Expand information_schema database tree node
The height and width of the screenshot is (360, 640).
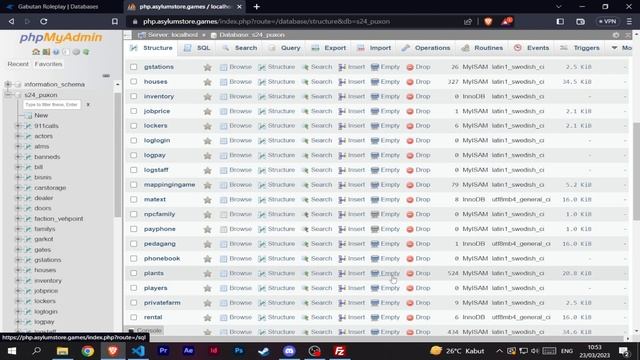click(x=8, y=84)
